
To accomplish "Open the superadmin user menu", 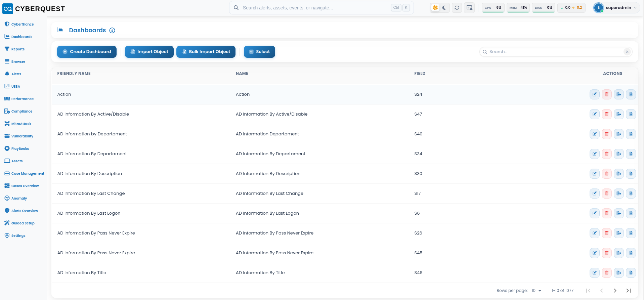I will coord(616,8).
